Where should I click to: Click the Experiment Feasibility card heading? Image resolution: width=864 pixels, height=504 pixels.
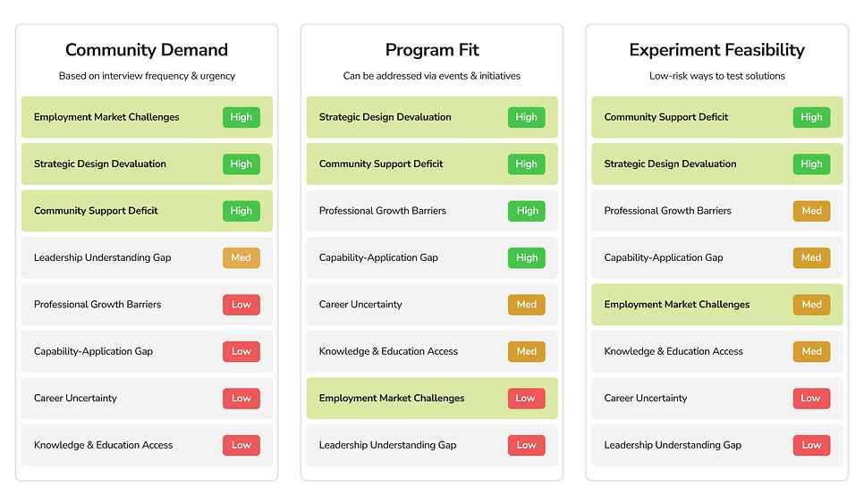pos(716,50)
